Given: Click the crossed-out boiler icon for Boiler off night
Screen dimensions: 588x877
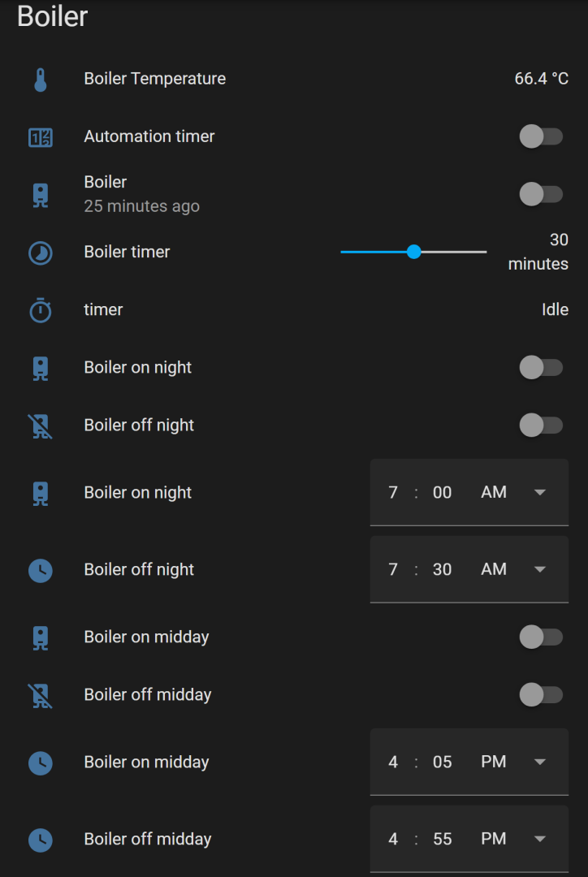Looking at the screenshot, I should click(41, 426).
